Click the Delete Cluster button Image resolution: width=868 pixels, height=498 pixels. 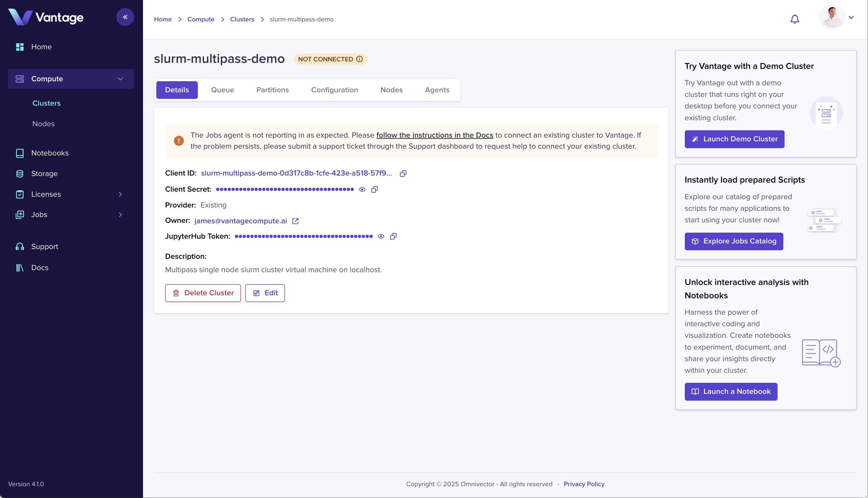point(203,293)
